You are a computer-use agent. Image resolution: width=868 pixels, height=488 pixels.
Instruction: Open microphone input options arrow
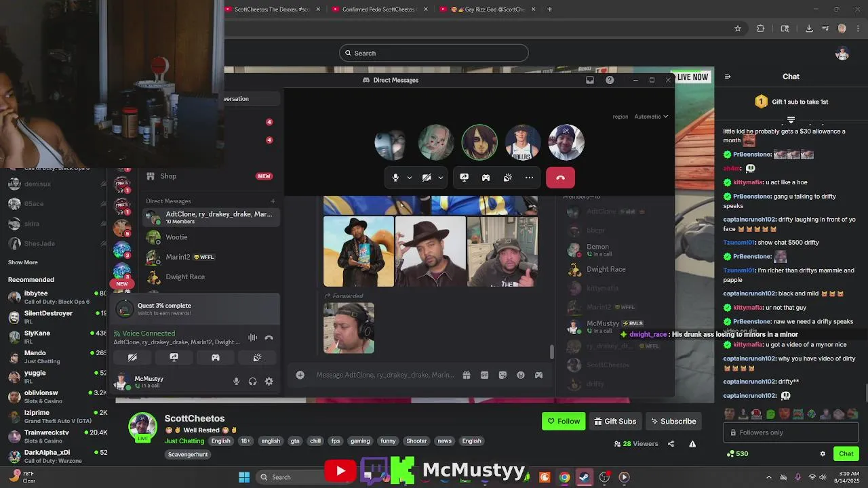(x=409, y=178)
